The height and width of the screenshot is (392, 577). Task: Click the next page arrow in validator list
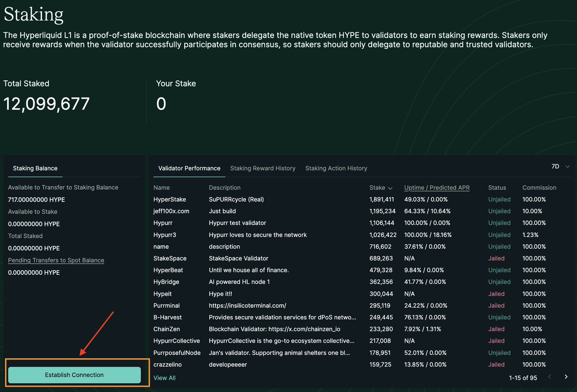566,377
